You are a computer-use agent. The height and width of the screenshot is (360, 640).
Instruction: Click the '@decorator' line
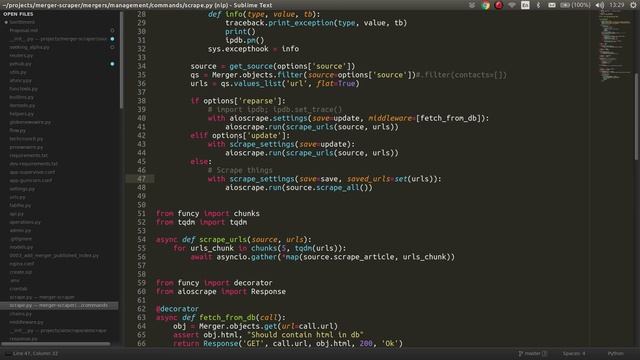click(178, 309)
